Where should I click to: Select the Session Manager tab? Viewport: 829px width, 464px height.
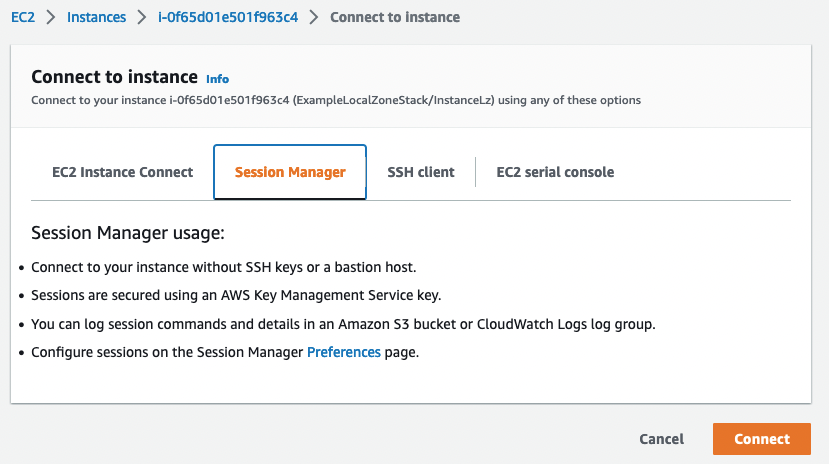coord(290,172)
